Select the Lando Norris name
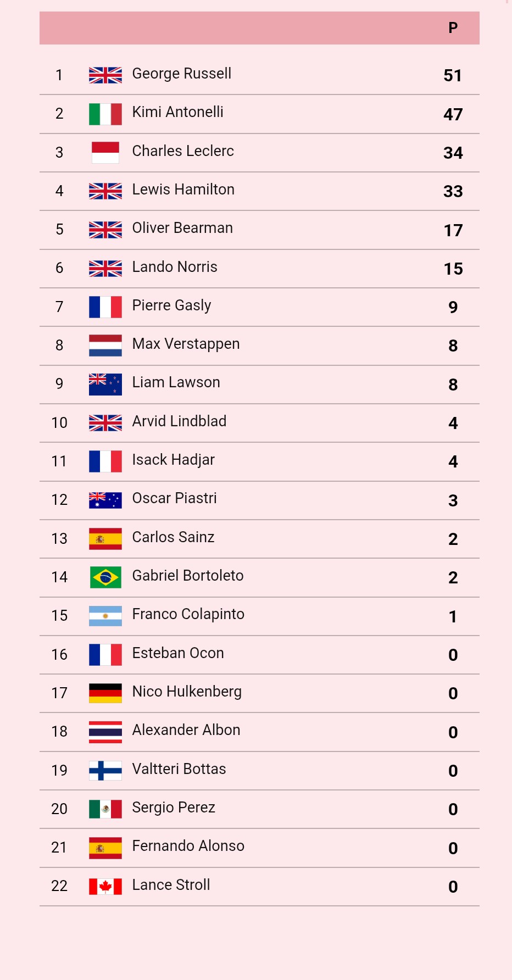The height and width of the screenshot is (980, 512). (x=175, y=267)
